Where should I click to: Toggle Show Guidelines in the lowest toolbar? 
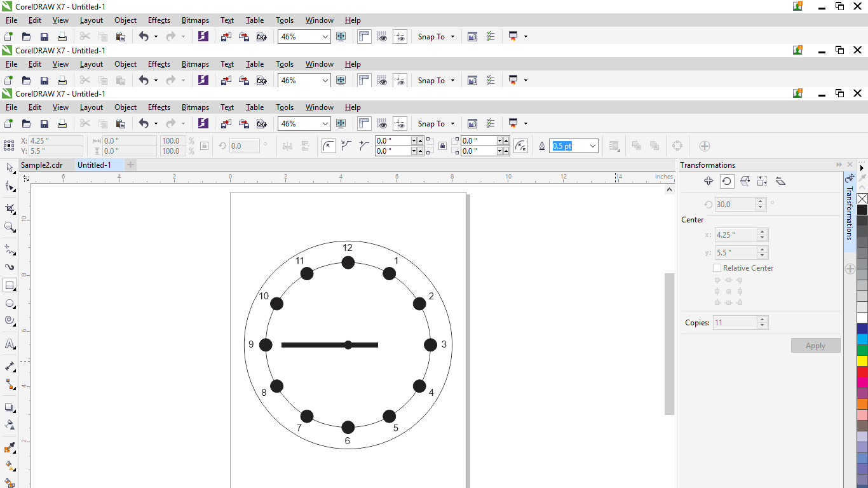[x=400, y=124]
